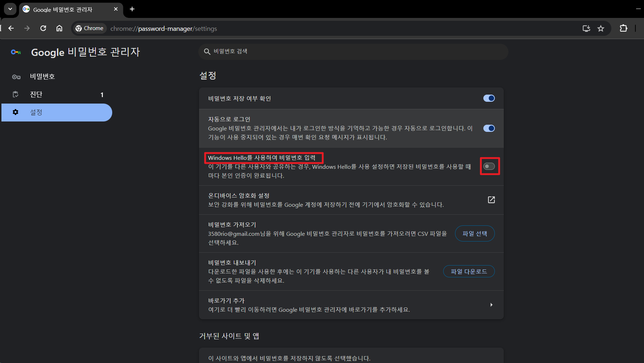Bookmark this page with the star icon
The image size is (644, 363).
pos(601,28)
